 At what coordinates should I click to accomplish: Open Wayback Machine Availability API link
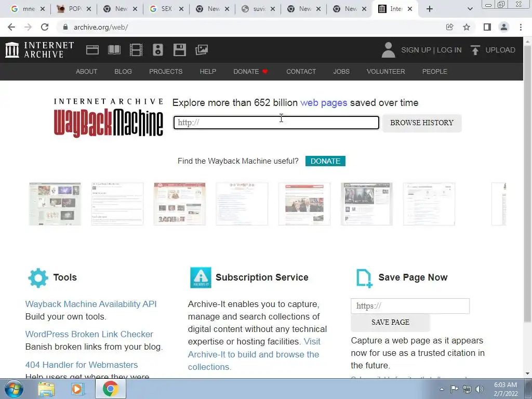[x=91, y=304]
